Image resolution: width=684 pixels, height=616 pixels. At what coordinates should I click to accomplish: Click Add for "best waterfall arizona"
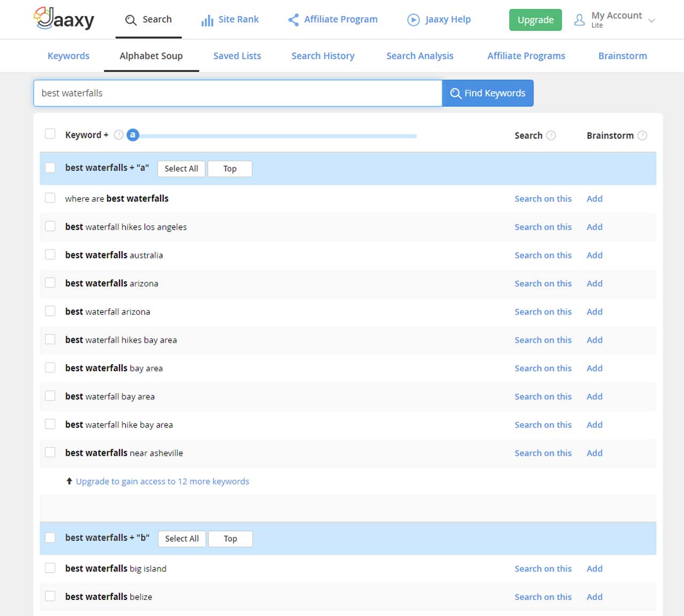[x=594, y=312]
